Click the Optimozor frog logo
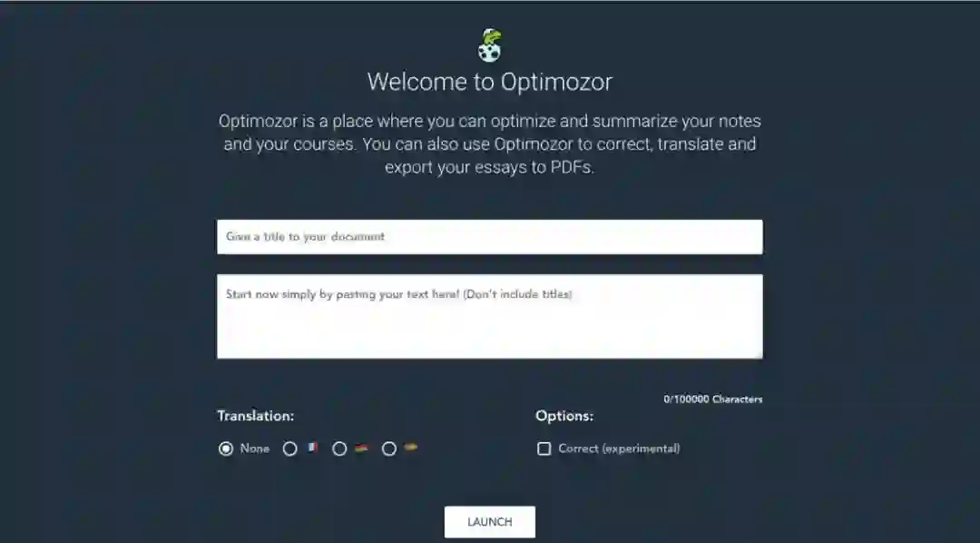The height and width of the screenshot is (543, 980). [490, 45]
